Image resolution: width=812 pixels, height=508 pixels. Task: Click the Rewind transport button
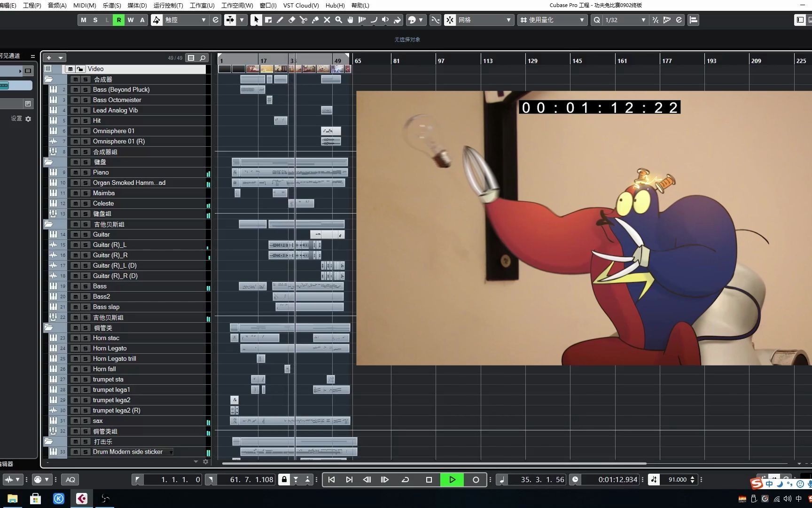tap(367, 480)
